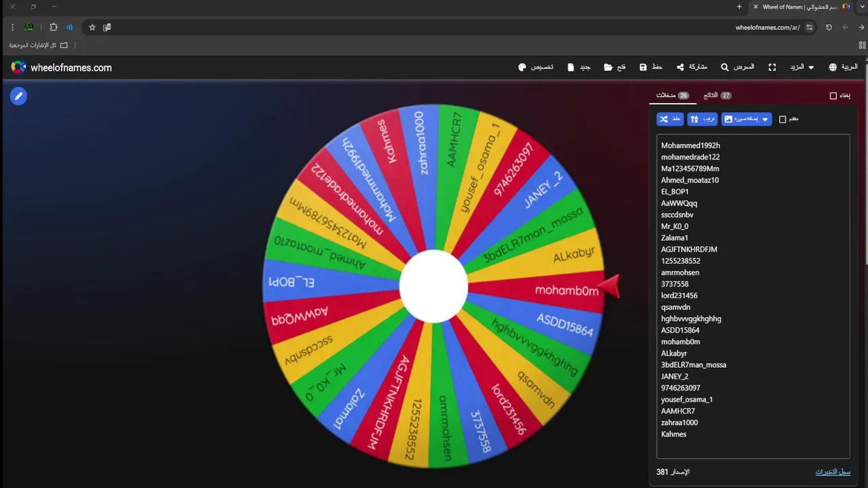Open browser three-dot menu
This screenshot has width=868, height=488.
(x=12, y=28)
